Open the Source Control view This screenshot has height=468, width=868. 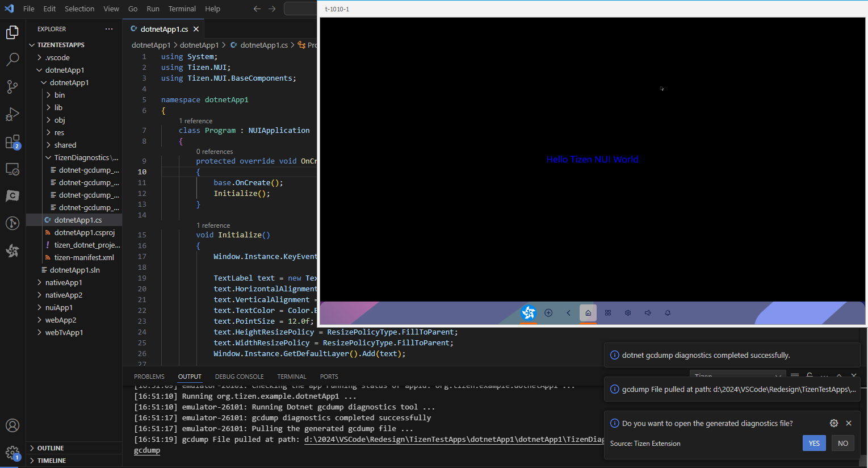tap(12, 86)
